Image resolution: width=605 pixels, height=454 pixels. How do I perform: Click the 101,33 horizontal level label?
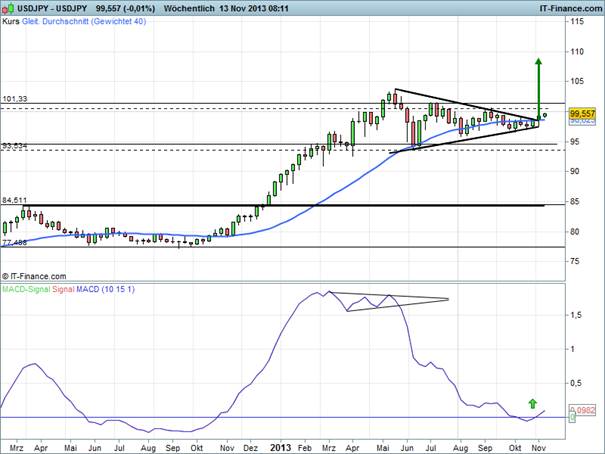14,99
